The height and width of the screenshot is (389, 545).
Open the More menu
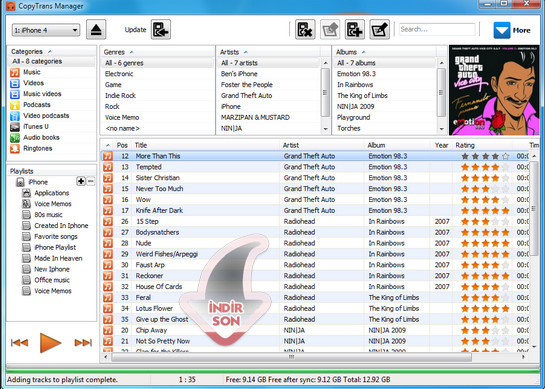(x=512, y=30)
